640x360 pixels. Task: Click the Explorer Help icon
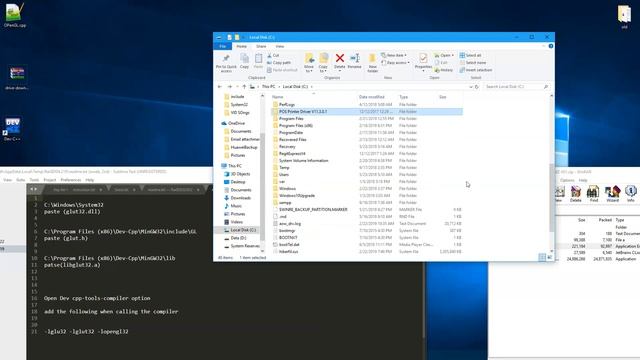tap(551, 47)
